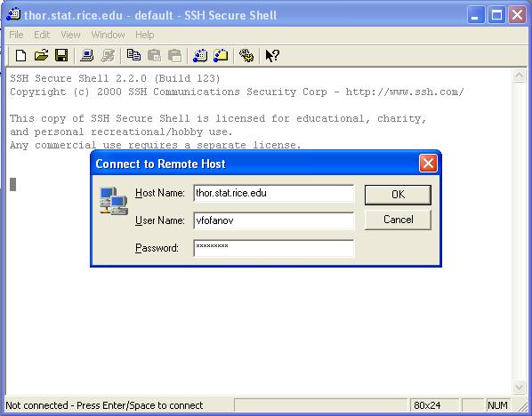Close the Connect to Remote Host dialog
The image size is (532, 416).
[428, 164]
